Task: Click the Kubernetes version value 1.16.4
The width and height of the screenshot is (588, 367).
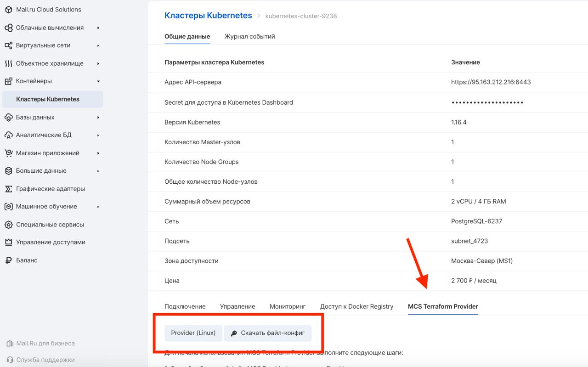Action: tap(459, 122)
